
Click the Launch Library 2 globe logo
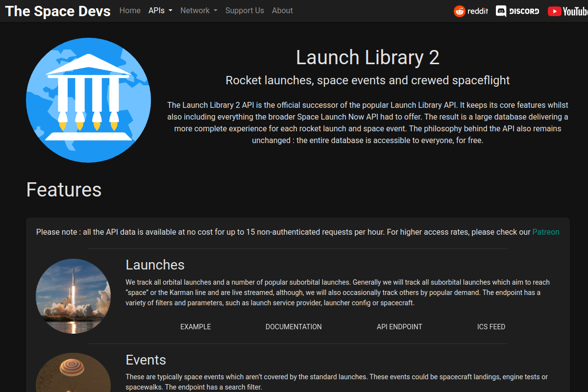click(x=89, y=100)
